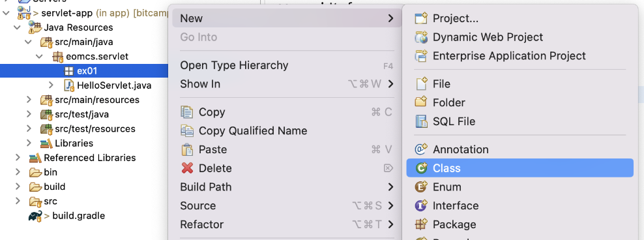Image resolution: width=644 pixels, height=240 pixels.
Task: Click the Package icon in the New submenu
Action: click(421, 224)
